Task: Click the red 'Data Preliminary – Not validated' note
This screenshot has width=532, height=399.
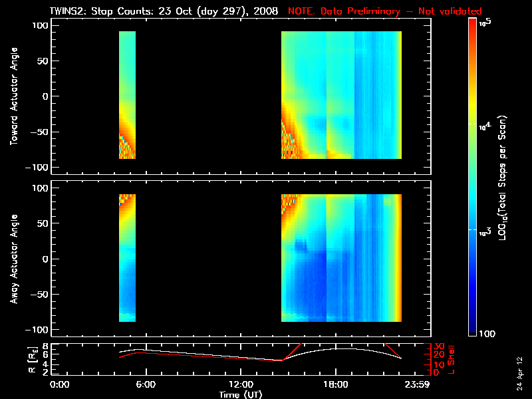Action: click(x=401, y=11)
